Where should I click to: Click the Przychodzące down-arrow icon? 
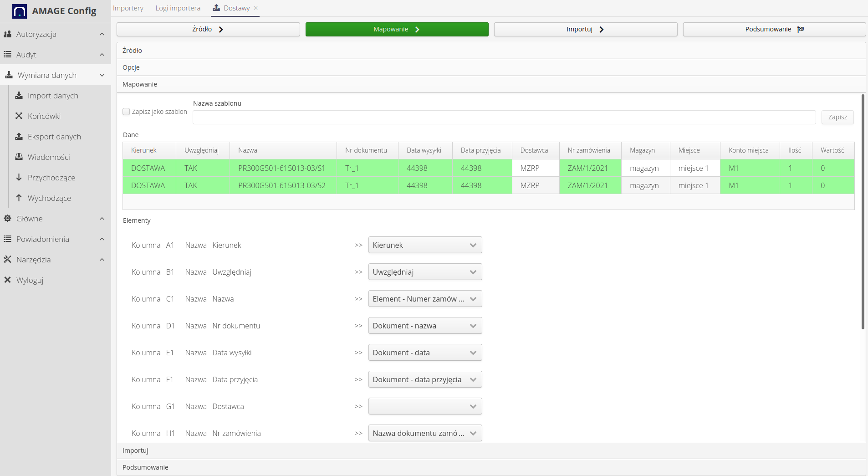click(x=19, y=178)
